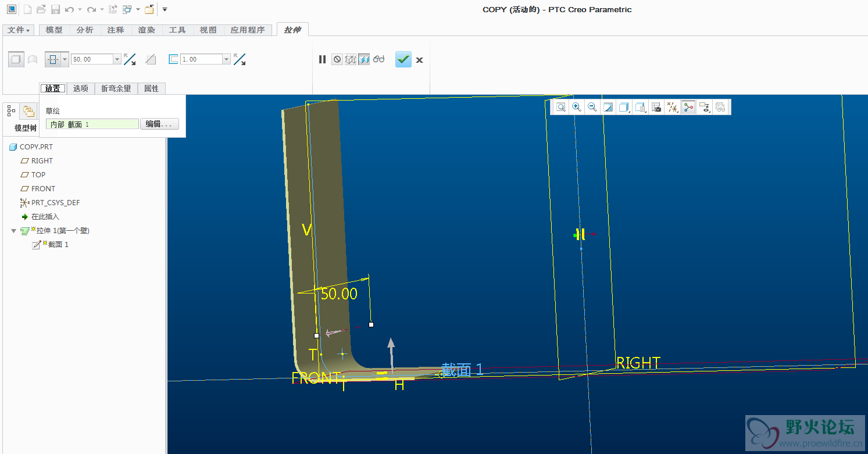Image resolution: width=868 pixels, height=454 pixels.
Task: Switch to the 视图 ribbon tab
Action: coord(208,30)
